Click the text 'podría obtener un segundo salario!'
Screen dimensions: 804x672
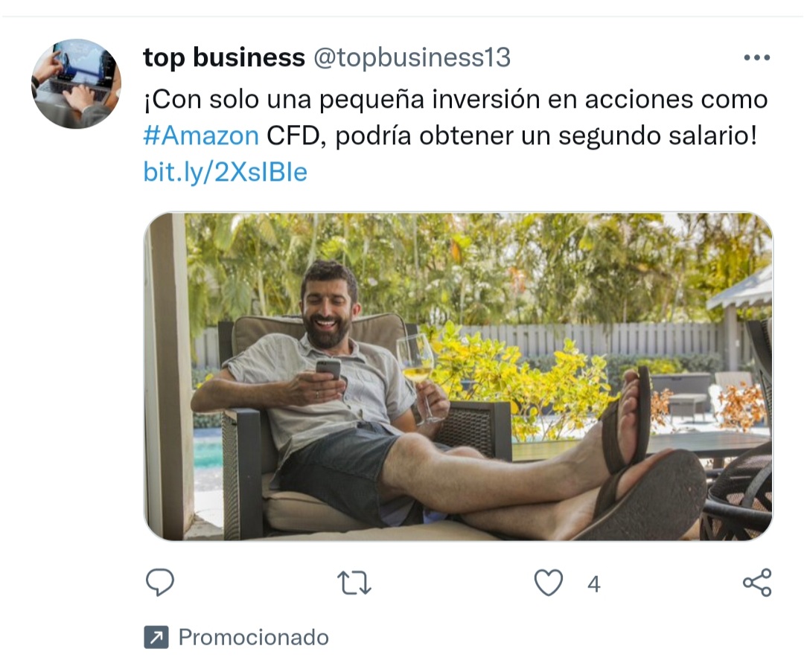point(546,136)
